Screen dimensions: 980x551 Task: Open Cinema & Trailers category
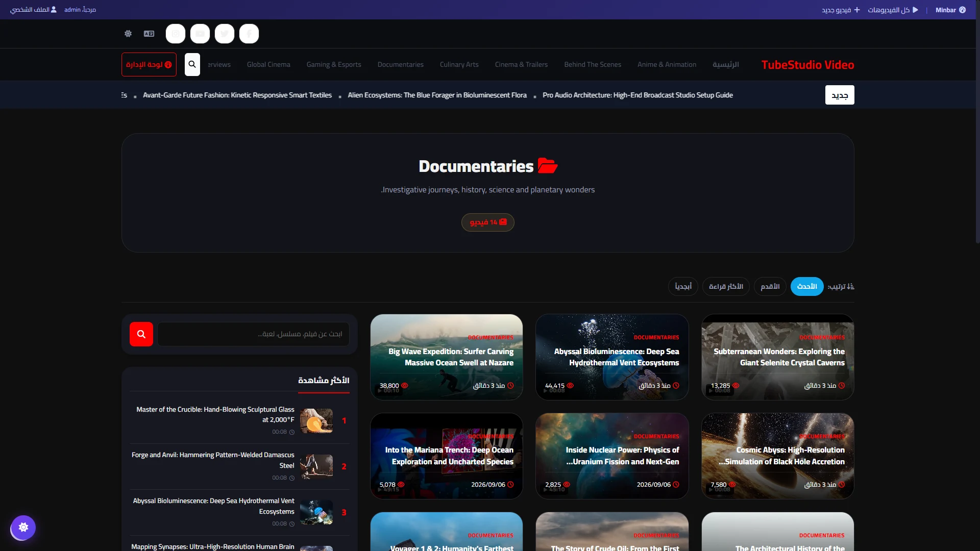point(521,64)
